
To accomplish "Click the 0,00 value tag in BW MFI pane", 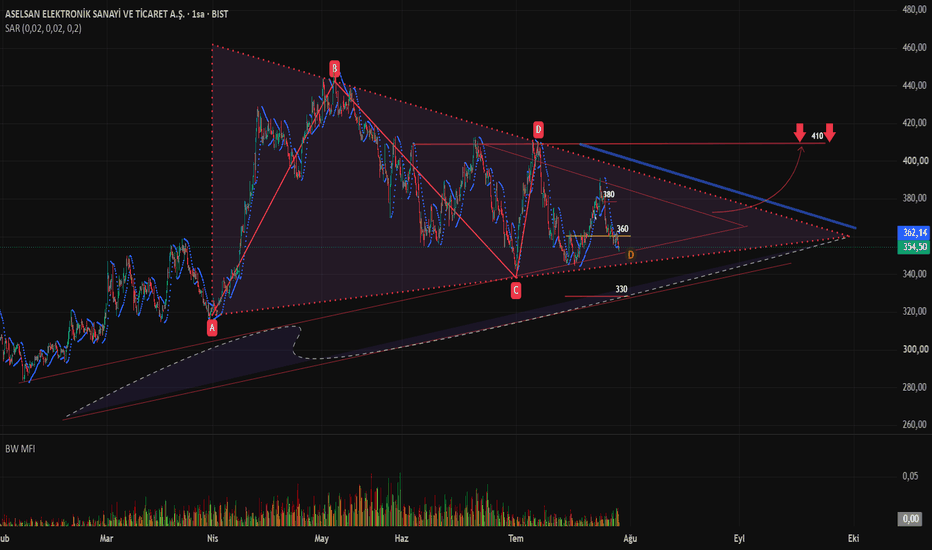I will point(911,518).
